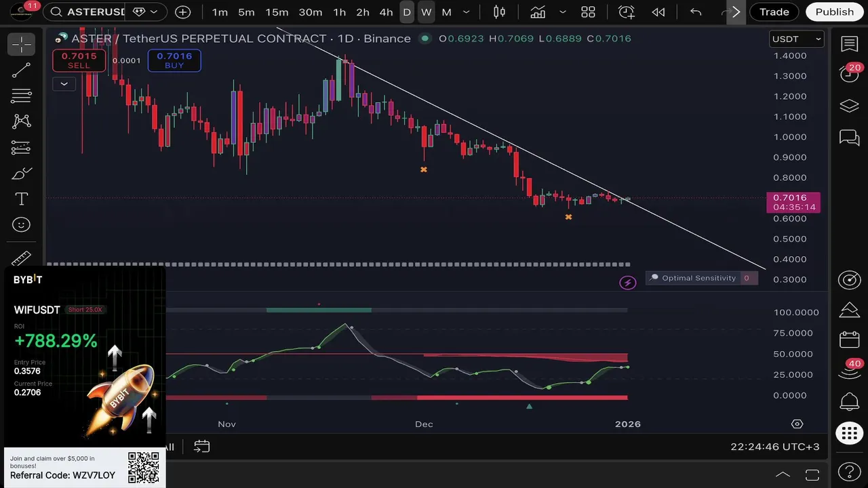Create an alert with the alarm clock icon

[627, 12]
